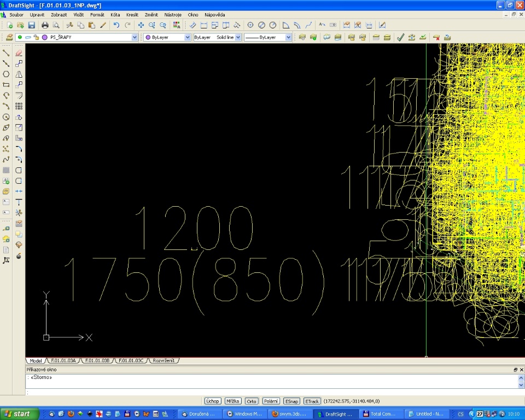
Task: Open the Nápověda menu
Action: tap(214, 15)
